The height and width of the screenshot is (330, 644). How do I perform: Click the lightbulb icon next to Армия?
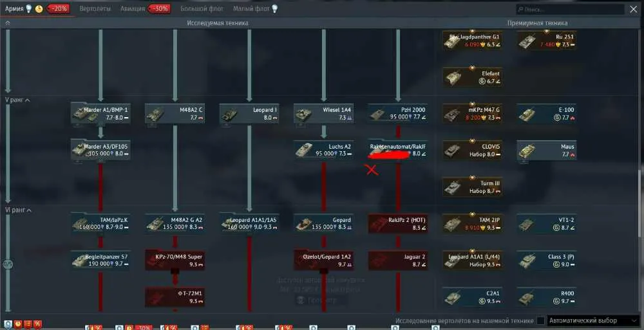[x=28, y=8]
